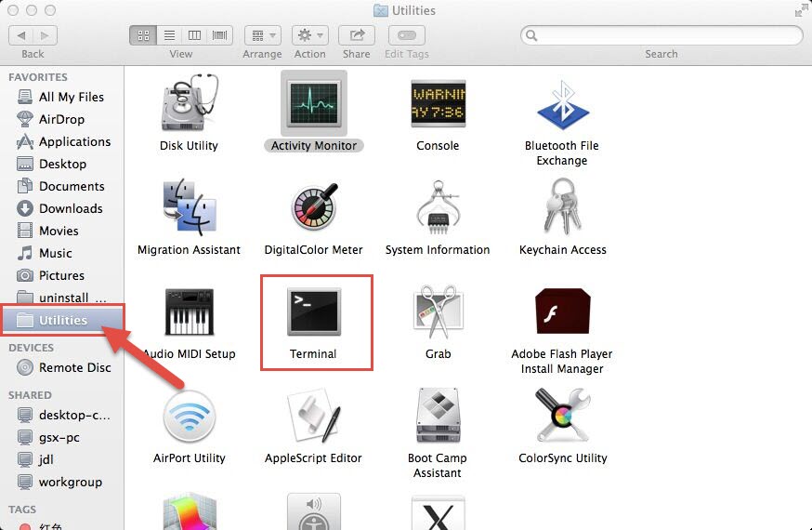Open the Action gear menu
This screenshot has height=530, width=812.
tap(309, 35)
